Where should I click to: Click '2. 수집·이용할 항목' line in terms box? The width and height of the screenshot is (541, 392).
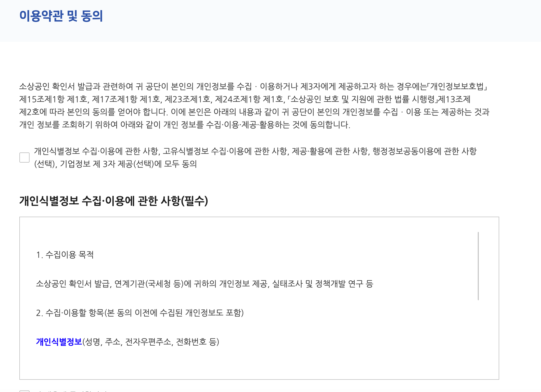click(140, 313)
